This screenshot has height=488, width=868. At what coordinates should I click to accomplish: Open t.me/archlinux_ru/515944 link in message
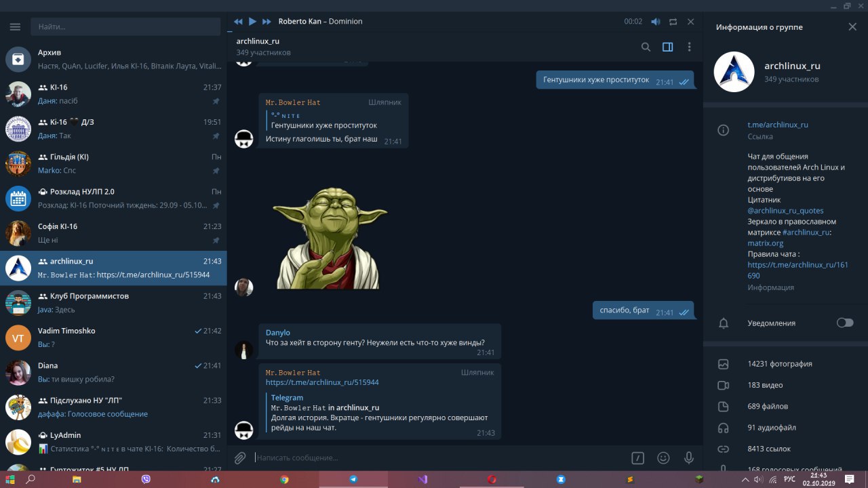coord(322,382)
